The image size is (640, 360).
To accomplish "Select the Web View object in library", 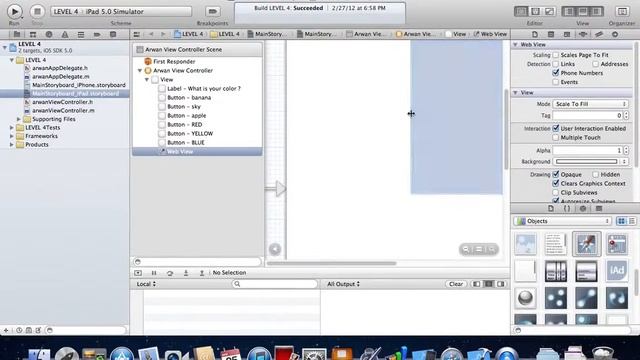I will [587, 244].
